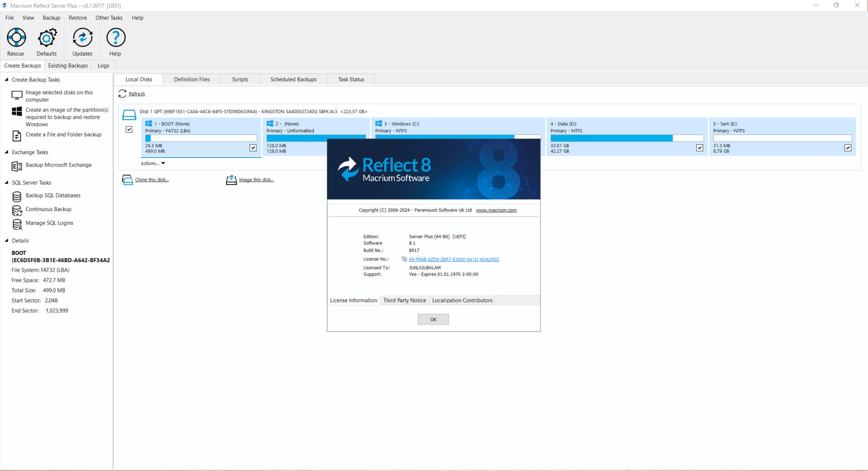
Task: Open the Restore menu
Action: (x=78, y=18)
